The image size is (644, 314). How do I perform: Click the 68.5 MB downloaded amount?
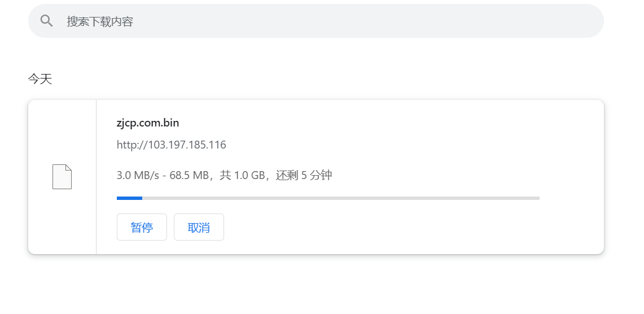click(x=189, y=176)
